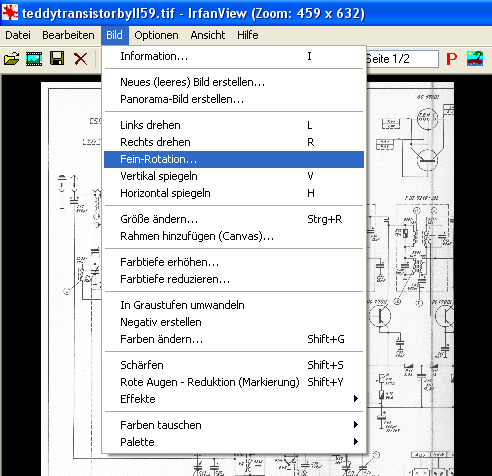Viewport: 492px width, 476px height.
Task: Select Rote Augen - Reduktion (Markierung)
Action: coord(234,382)
